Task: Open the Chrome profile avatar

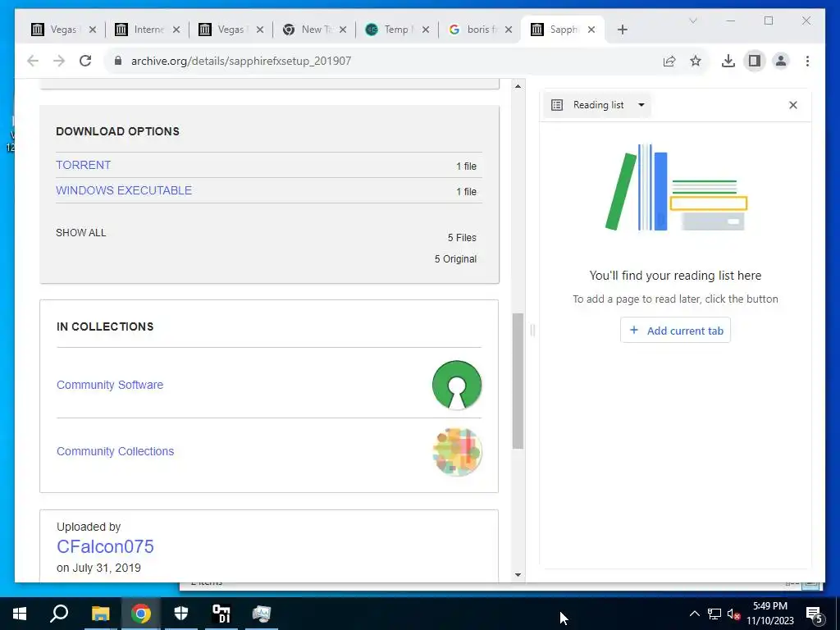Action: (x=781, y=61)
